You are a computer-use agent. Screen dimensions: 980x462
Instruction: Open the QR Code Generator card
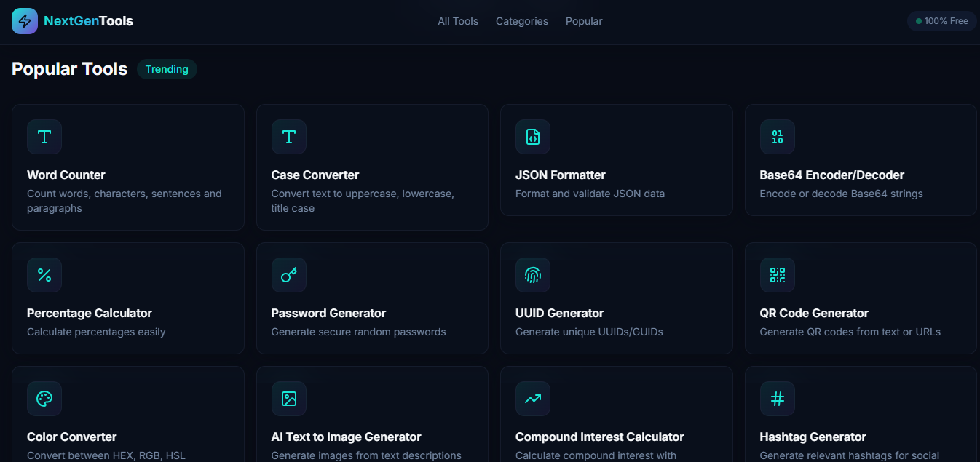(x=861, y=298)
